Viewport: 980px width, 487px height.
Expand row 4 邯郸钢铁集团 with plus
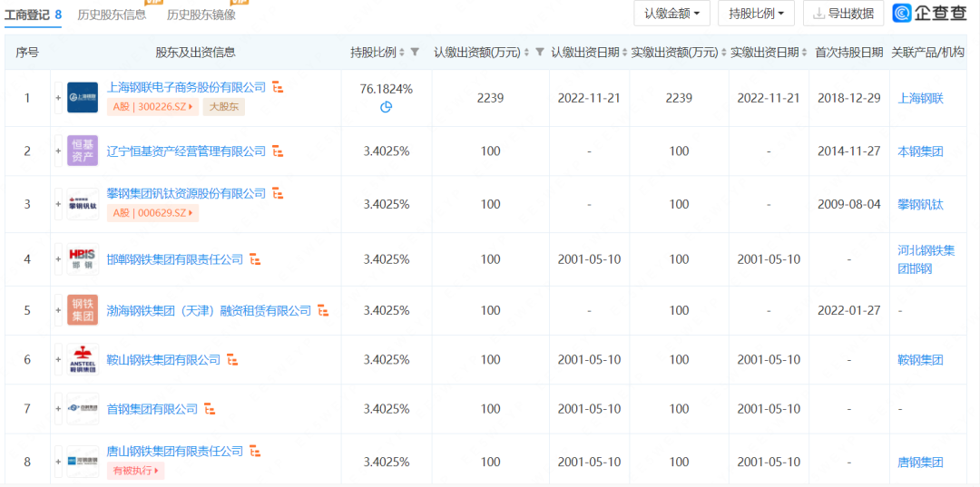58,259
